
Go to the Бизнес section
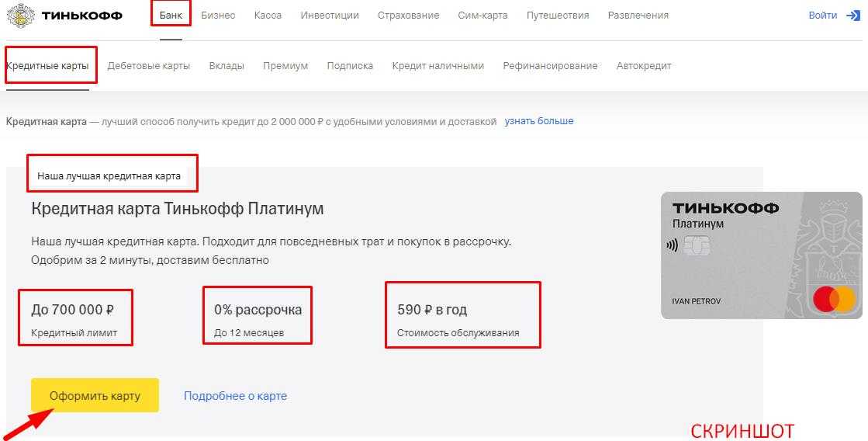coord(218,16)
